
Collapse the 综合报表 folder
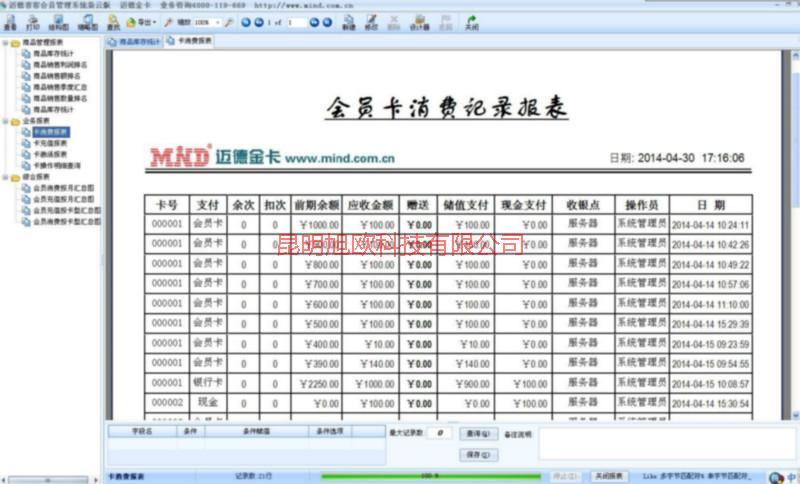coord(5,177)
